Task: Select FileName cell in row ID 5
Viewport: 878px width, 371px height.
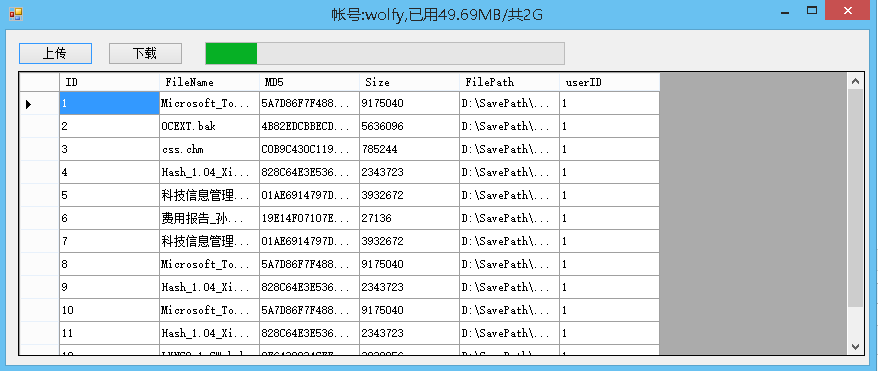Action: click(x=209, y=195)
